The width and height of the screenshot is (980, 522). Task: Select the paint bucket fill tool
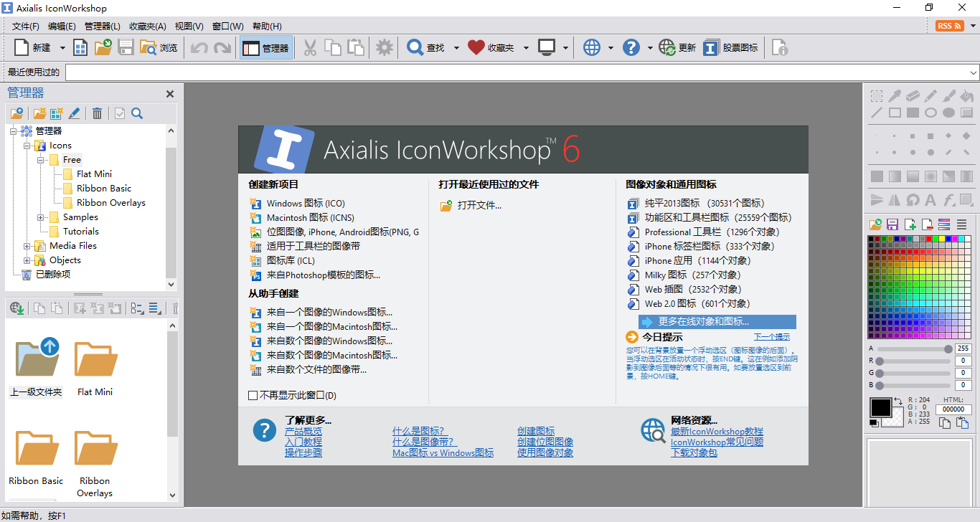pyautogui.click(x=966, y=95)
